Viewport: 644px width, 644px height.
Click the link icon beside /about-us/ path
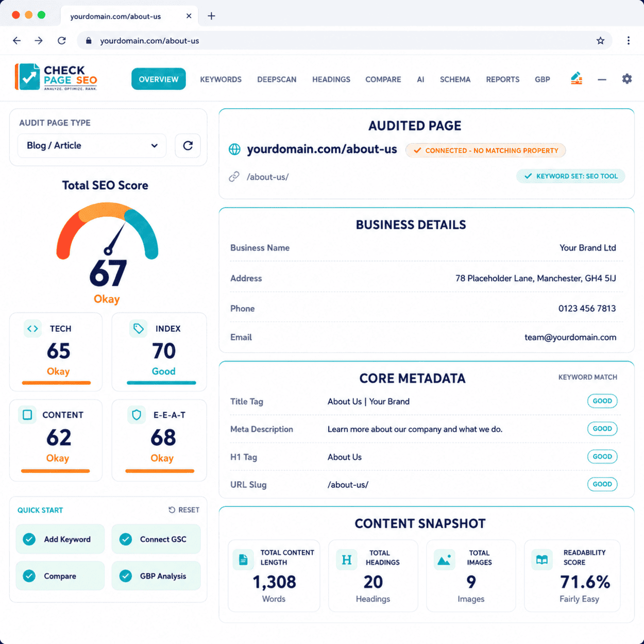(234, 177)
